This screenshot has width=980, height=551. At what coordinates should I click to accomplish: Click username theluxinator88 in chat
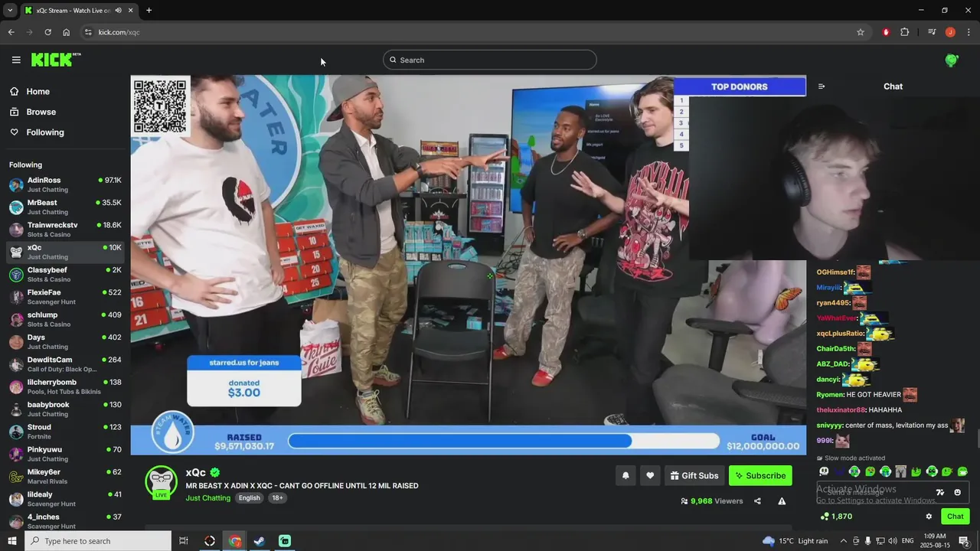[x=841, y=410]
